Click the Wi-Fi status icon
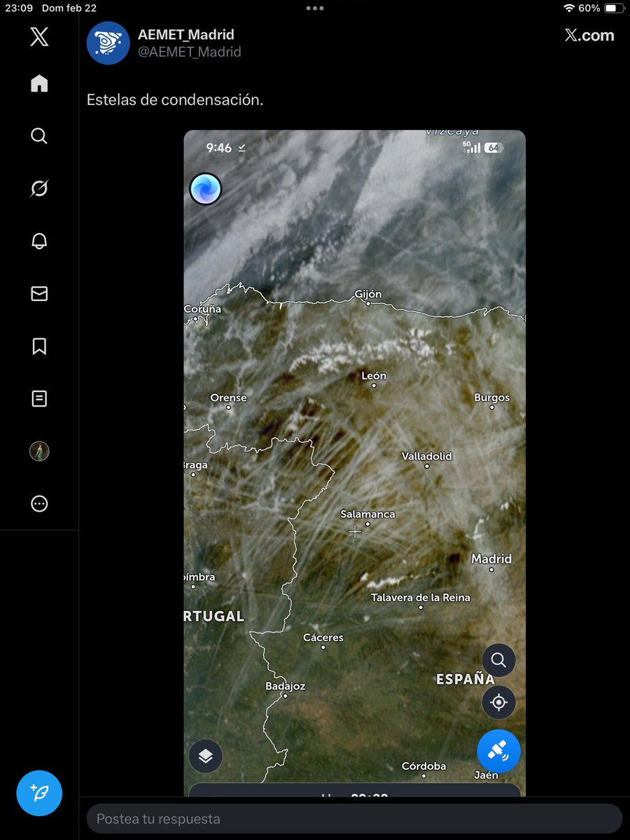Viewport: 630px width, 840px height. 569,8
